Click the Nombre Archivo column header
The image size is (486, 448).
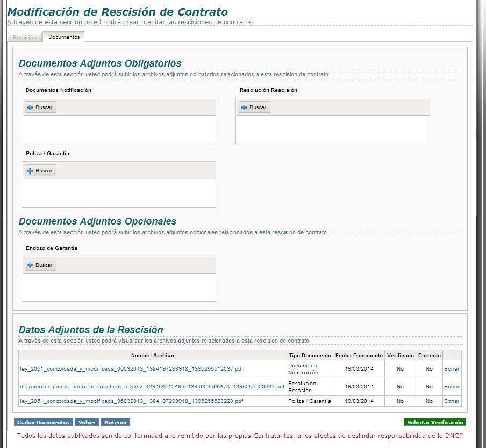coord(153,356)
